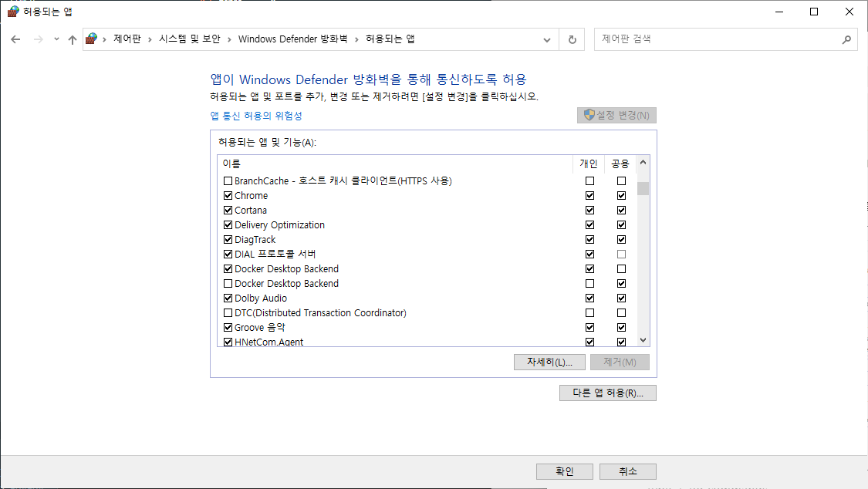Screen dimensions: 868x489
Task: Toggle Groove 음악 public checkbox
Action: 621,328
